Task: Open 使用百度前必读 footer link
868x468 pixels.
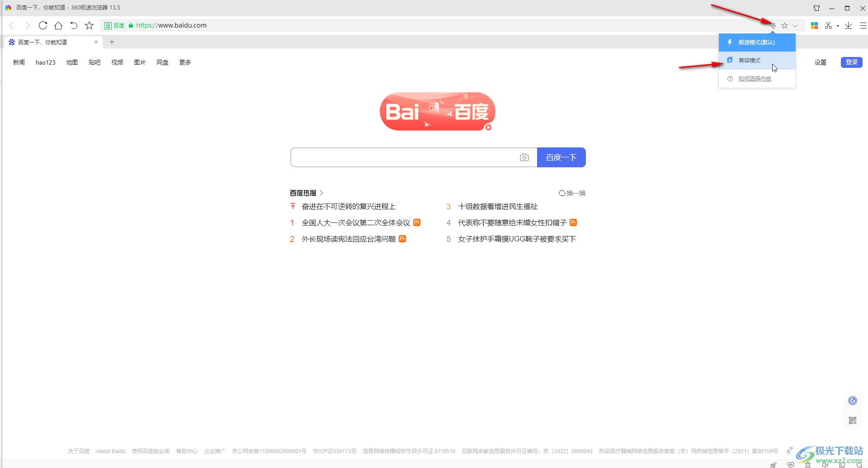Action: pyautogui.click(x=151, y=451)
